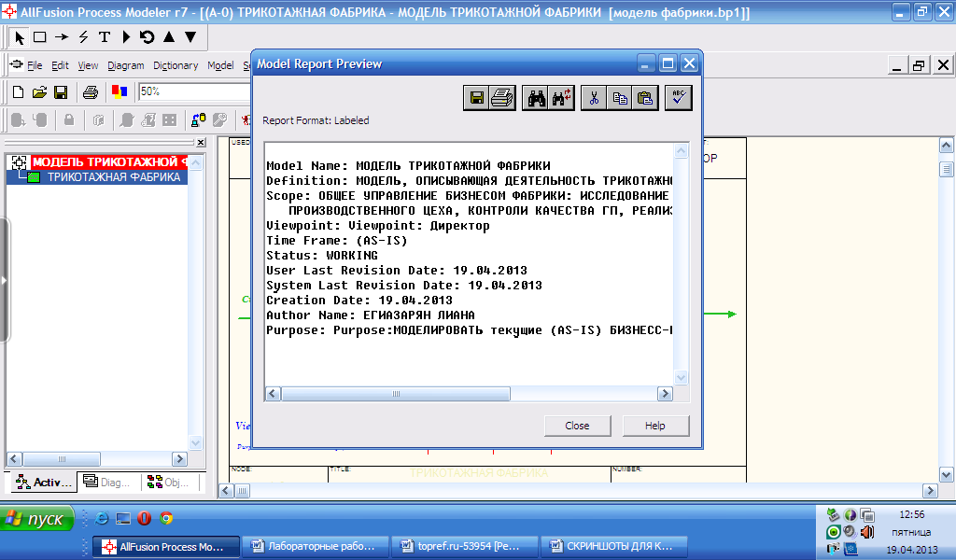Open the Model menu
956x560 pixels.
[x=220, y=65]
